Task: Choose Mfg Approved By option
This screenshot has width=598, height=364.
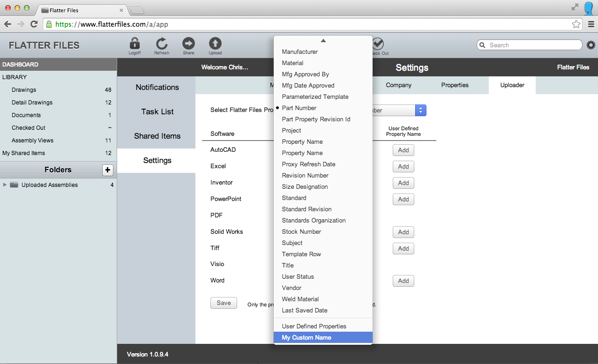Action: (323, 74)
